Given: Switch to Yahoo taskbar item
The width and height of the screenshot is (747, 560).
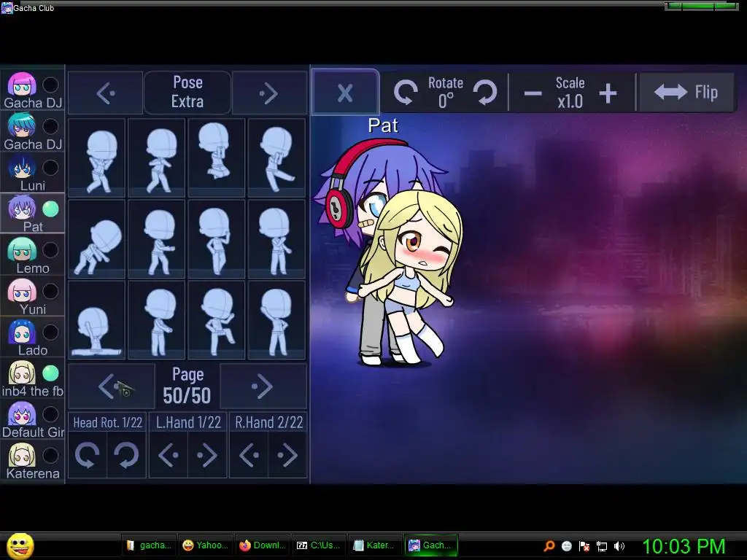Looking at the screenshot, I should pyautogui.click(x=206, y=545).
